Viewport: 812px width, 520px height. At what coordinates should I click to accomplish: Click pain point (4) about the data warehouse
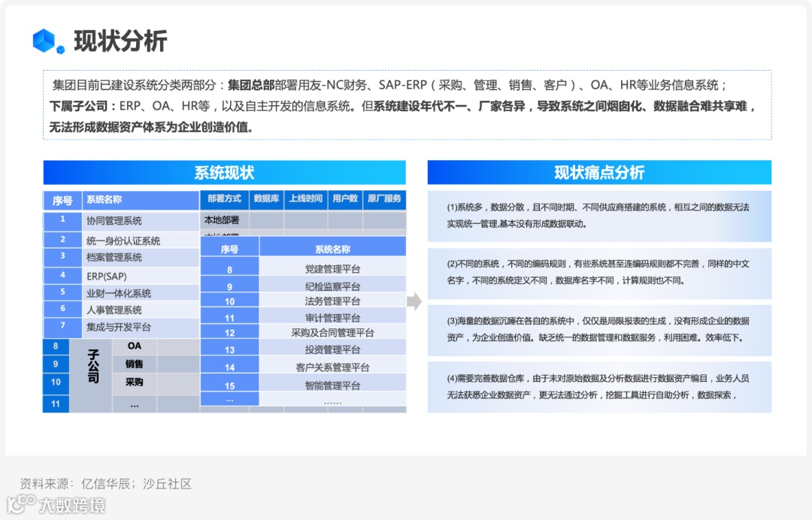[599, 387]
